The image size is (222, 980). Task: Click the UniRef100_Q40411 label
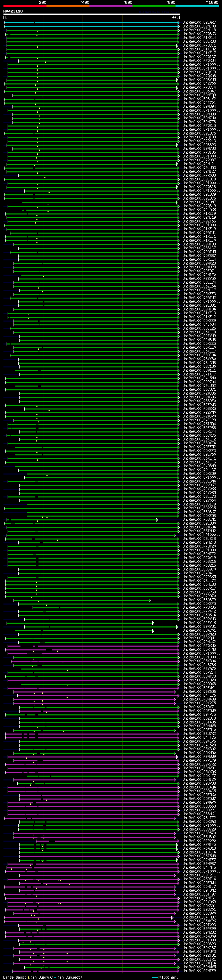(x=199, y=573)
